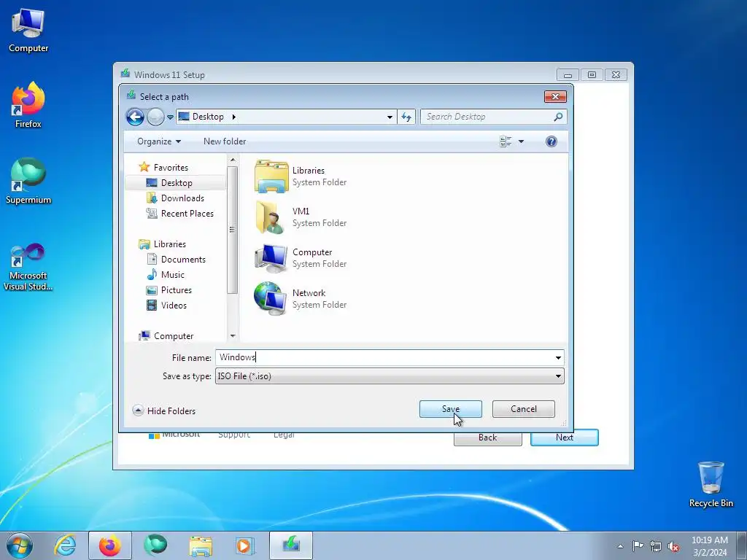Click the taskbar clock showing 10:19 AM
The width and height of the screenshot is (747, 560).
[710, 546]
